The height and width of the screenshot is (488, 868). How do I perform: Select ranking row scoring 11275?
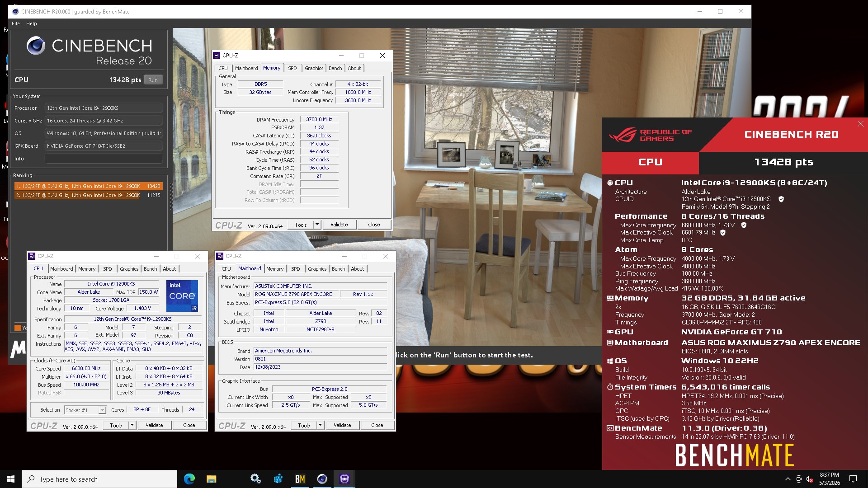pos(88,195)
